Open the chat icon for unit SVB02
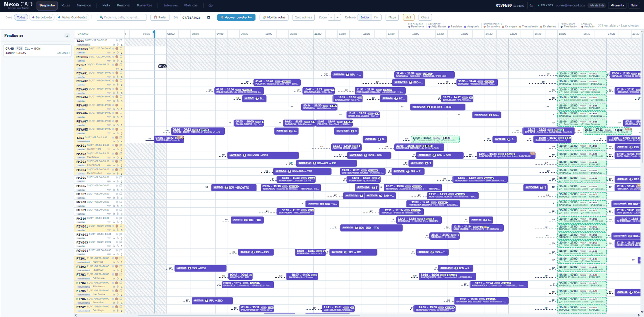644x317 pixels. pos(120,65)
